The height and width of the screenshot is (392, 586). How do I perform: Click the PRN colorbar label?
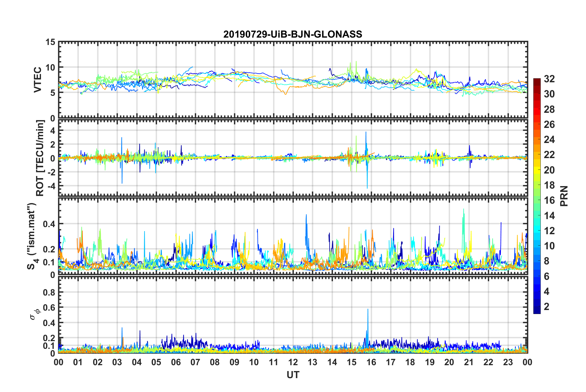(x=564, y=196)
